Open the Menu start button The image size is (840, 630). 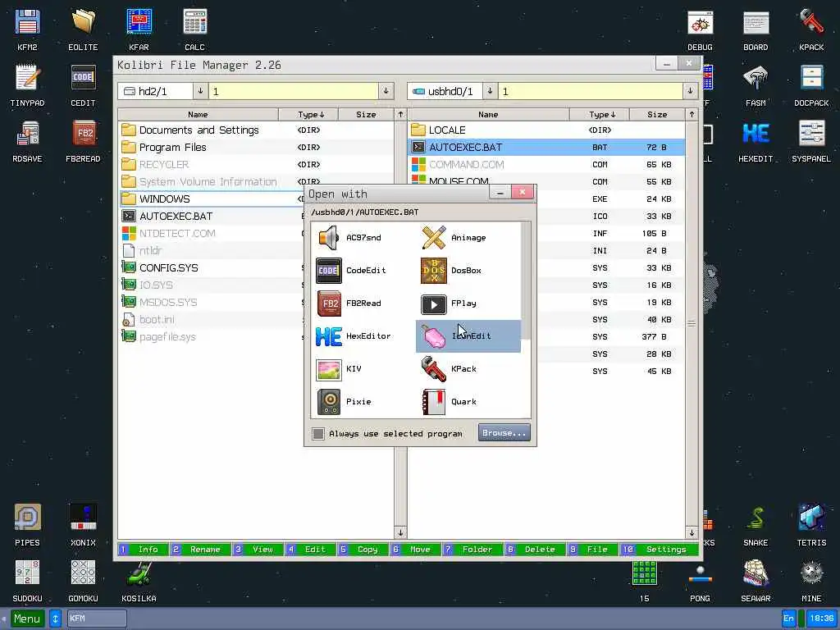pos(27,619)
